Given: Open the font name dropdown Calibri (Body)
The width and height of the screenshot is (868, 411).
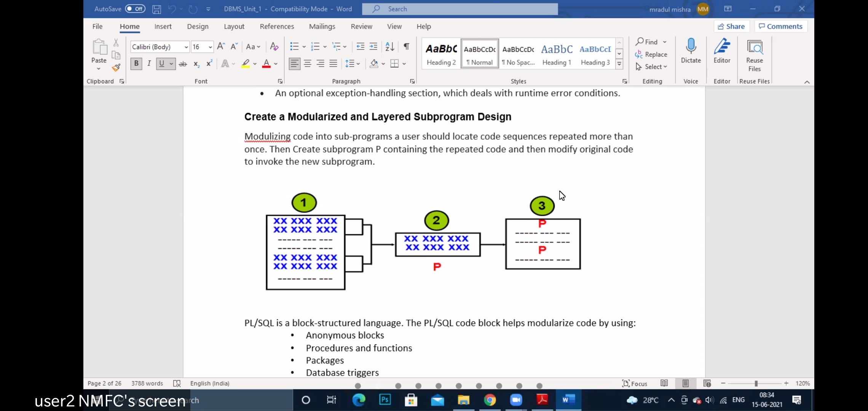Looking at the screenshot, I should point(186,47).
